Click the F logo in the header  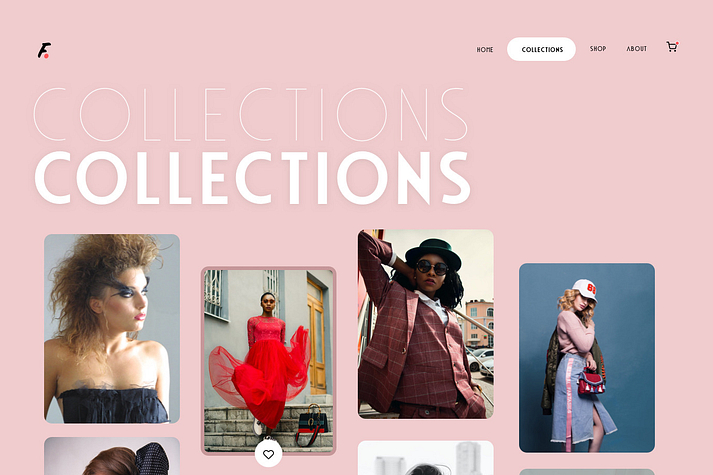click(x=44, y=50)
